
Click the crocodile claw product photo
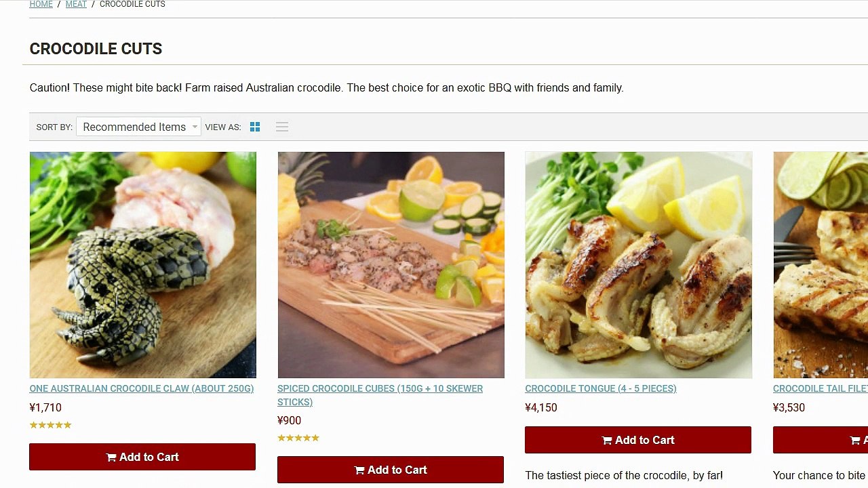click(143, 265)
